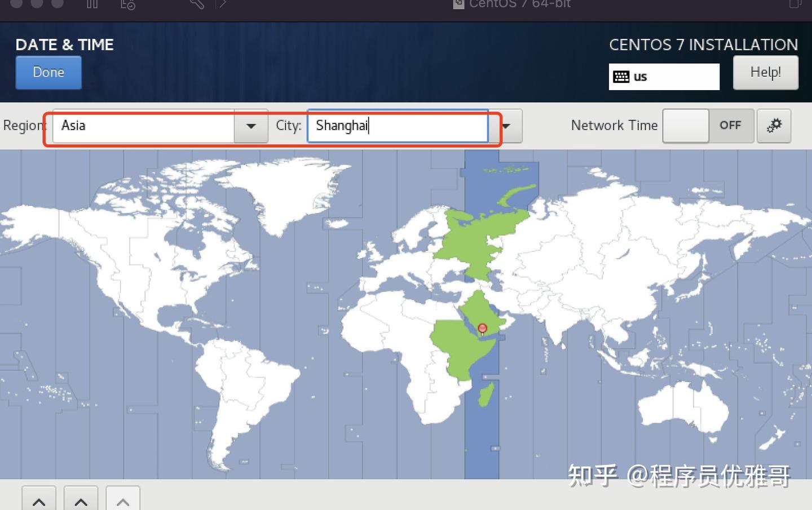
Task: Open the wrench tool icon in toolbar
Action: pyautogui.click(x=196, y=5)
